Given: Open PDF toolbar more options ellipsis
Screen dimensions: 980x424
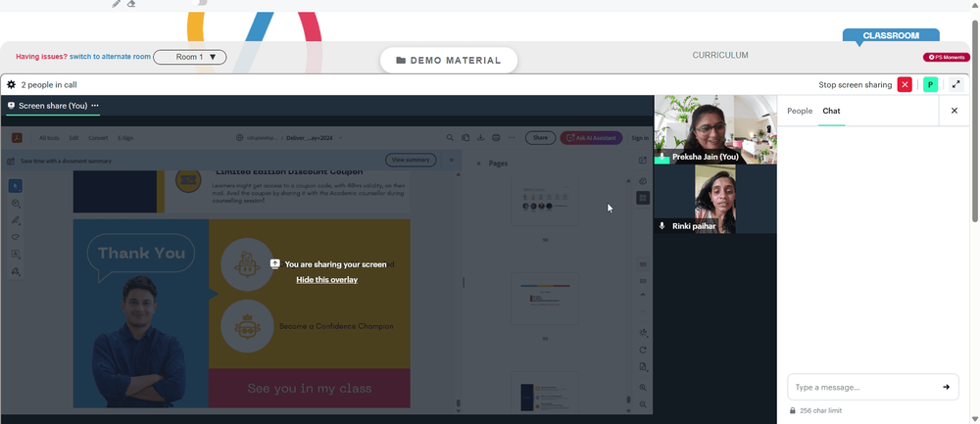Looking at the screenshot, I should click(x=512, y=138).
